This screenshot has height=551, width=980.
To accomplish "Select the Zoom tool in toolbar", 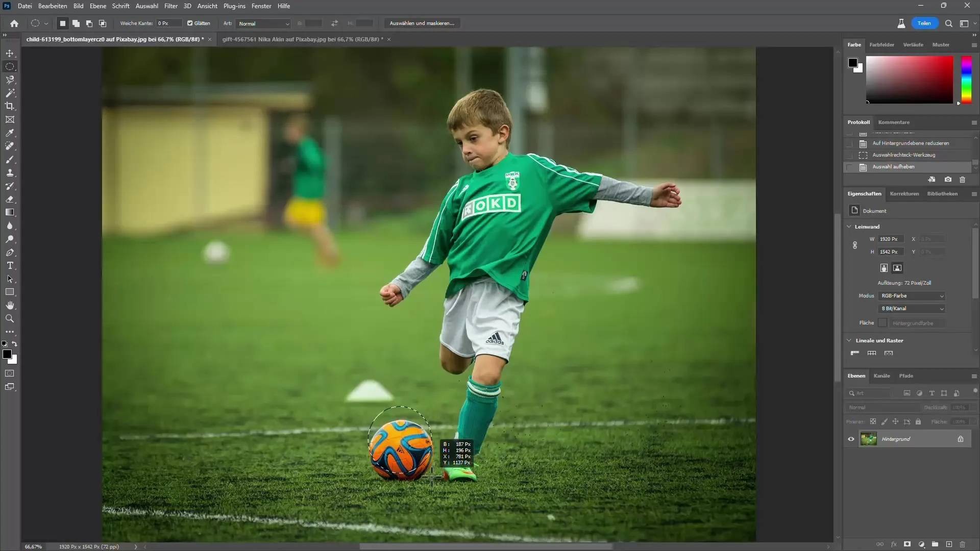I will (x=10, y=318).
